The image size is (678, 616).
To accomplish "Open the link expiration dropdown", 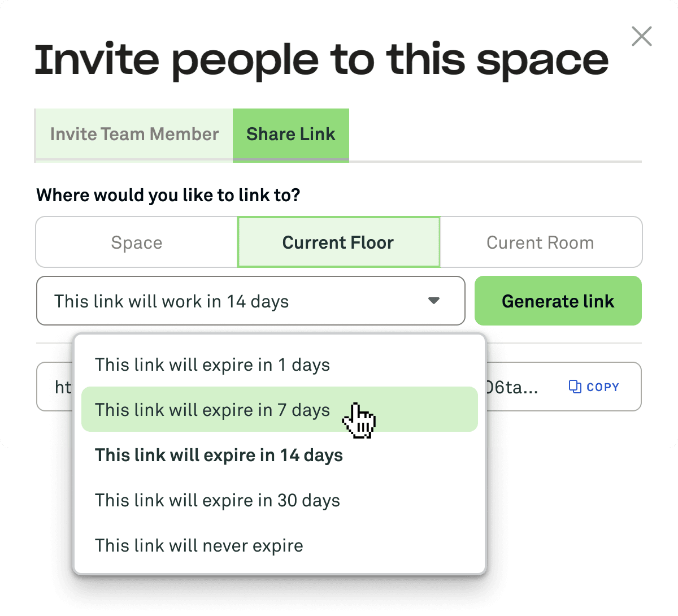I will pos(250,301).
